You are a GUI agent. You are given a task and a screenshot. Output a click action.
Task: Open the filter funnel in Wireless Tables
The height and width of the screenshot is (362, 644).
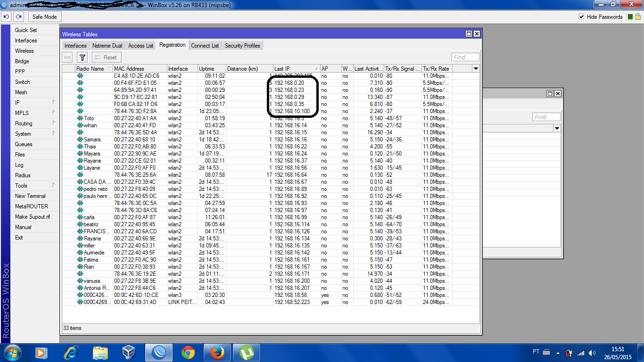[83, 58]
